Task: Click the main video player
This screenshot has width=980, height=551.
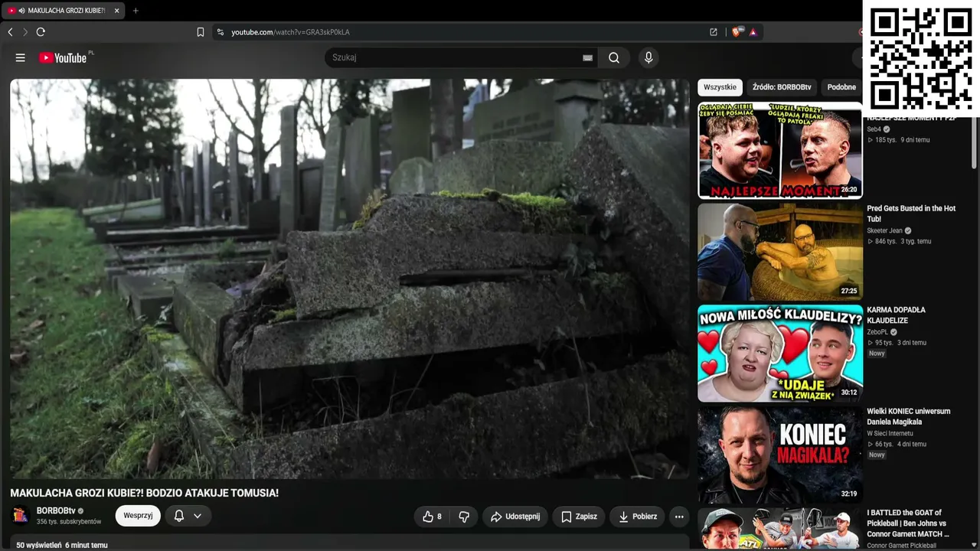Action: (x=350, y=279)
